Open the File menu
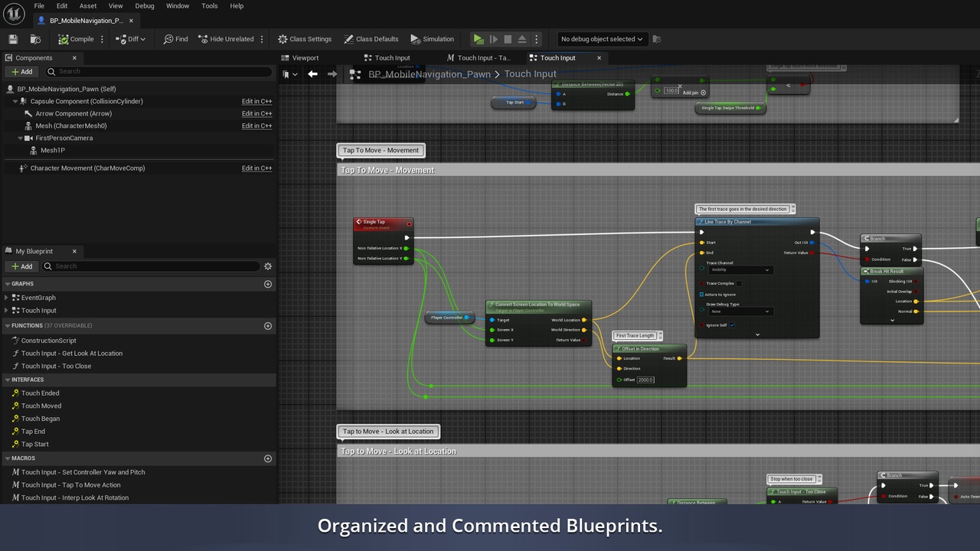Image resolution: width=980 pixels, height=551 pixels. point(39,6)
